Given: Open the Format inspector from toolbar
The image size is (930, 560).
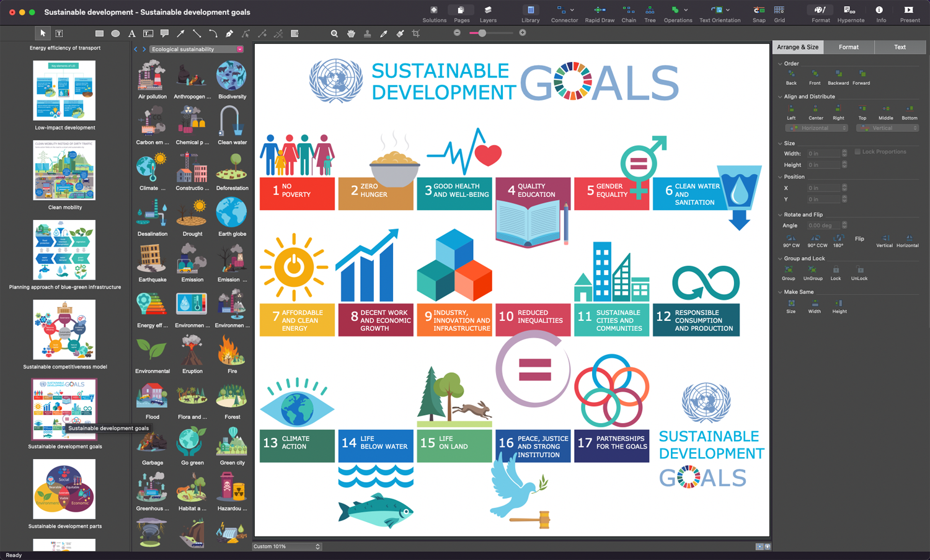Looking at the screenshot, I should [820, 14].
